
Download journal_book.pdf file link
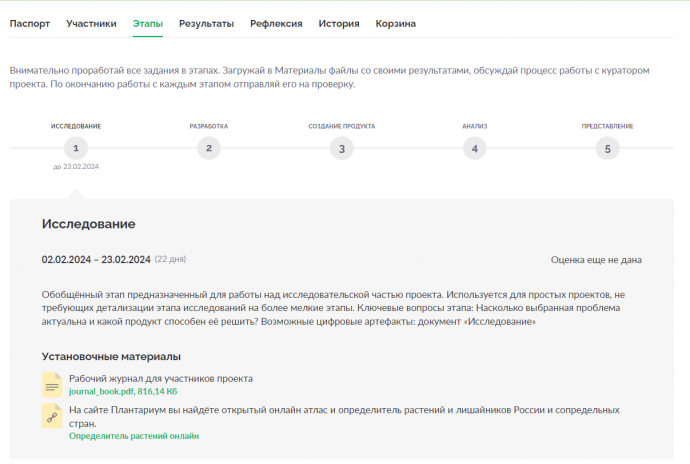(123, 391)
